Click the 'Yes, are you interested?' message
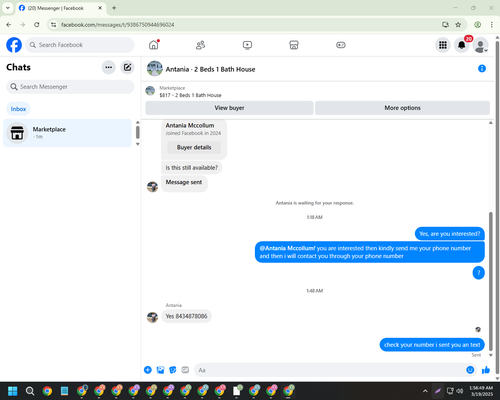Image resolution: width=500 pixels, height=400 pixels. tap(450, 234)
